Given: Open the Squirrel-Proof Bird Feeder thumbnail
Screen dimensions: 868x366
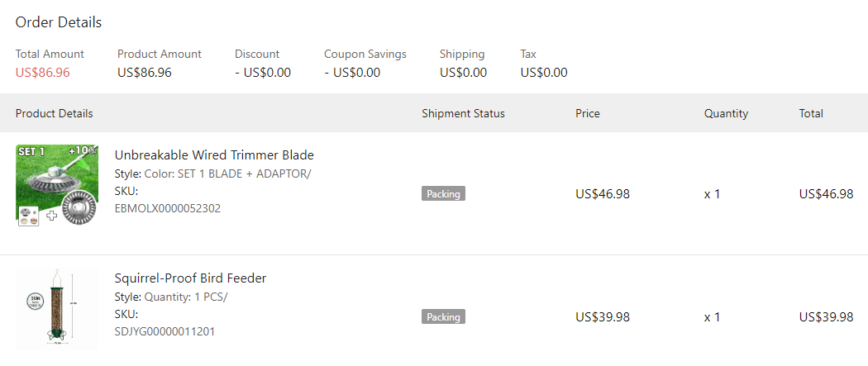Looking at the screenshot, I should (56, 309).
